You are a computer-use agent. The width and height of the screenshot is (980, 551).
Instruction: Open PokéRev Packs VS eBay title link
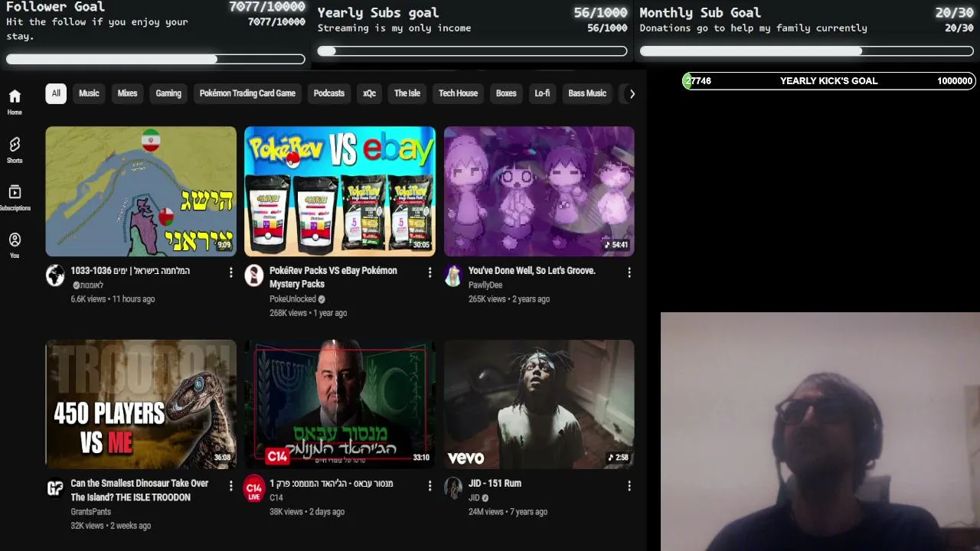pos(333,277)
